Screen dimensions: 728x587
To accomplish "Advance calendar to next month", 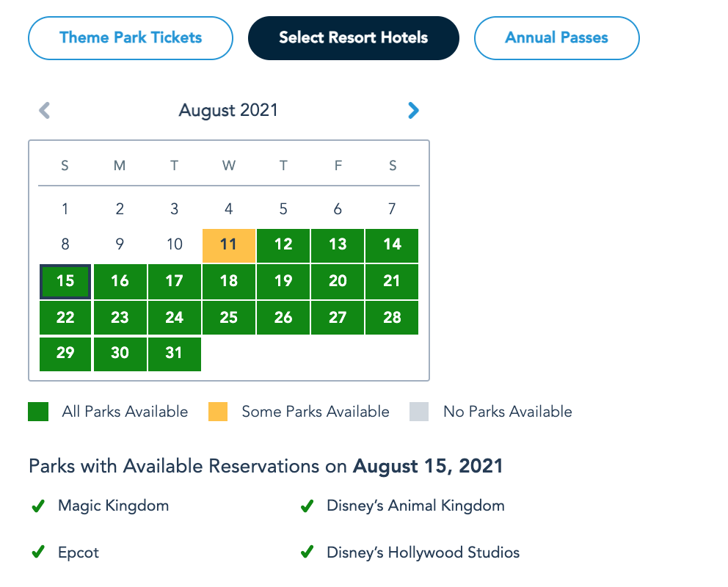I will (413, 111).
